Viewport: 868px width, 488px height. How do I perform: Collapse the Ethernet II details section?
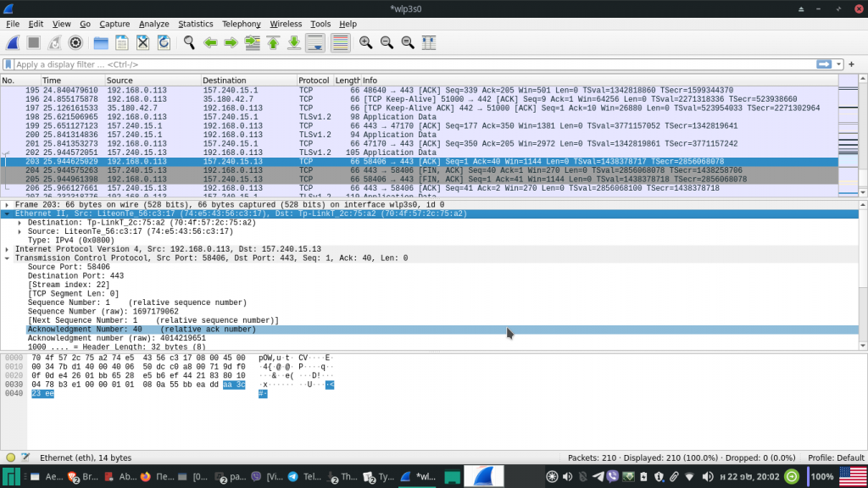7,213
